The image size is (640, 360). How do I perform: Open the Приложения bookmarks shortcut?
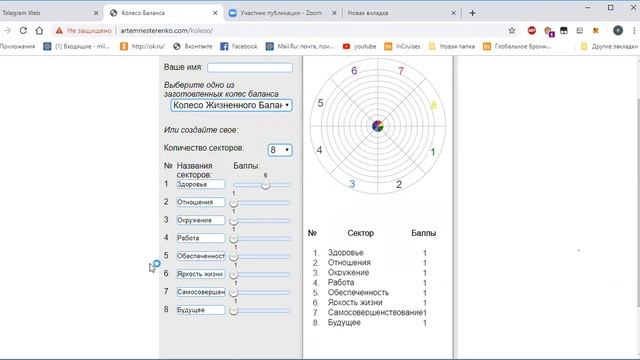click(x=17, y=47)
